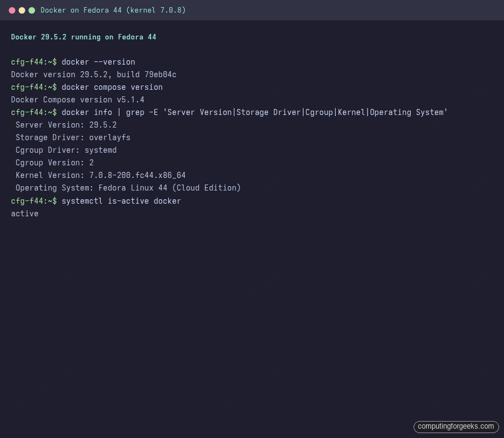Click the 'systemctl is-active docker' command
This screenshot has height=438, width=504.
point(96,201)
